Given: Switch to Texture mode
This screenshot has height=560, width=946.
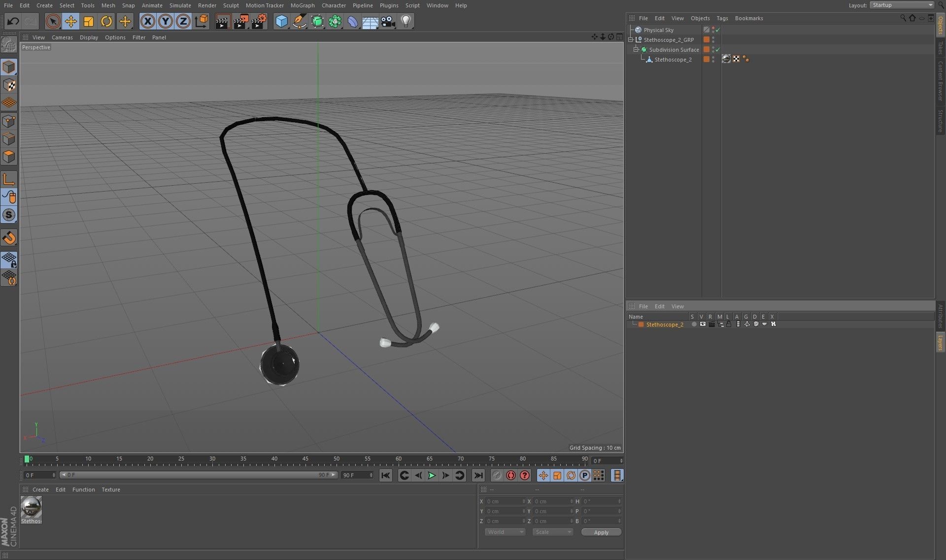Looking at the screenshot, I should [x=9, y=85].
